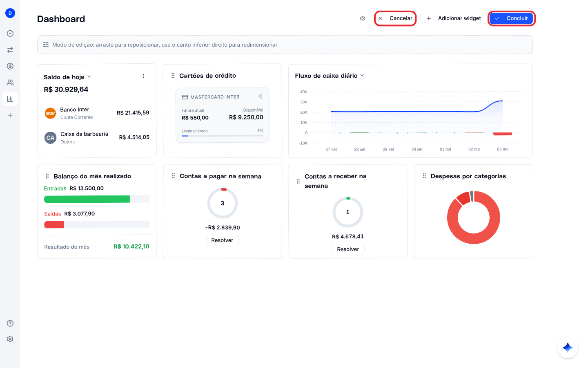This screenshot has height=368, width=588.
Task: Open the Mastercard Inter credit card
Action: [223, 115]
